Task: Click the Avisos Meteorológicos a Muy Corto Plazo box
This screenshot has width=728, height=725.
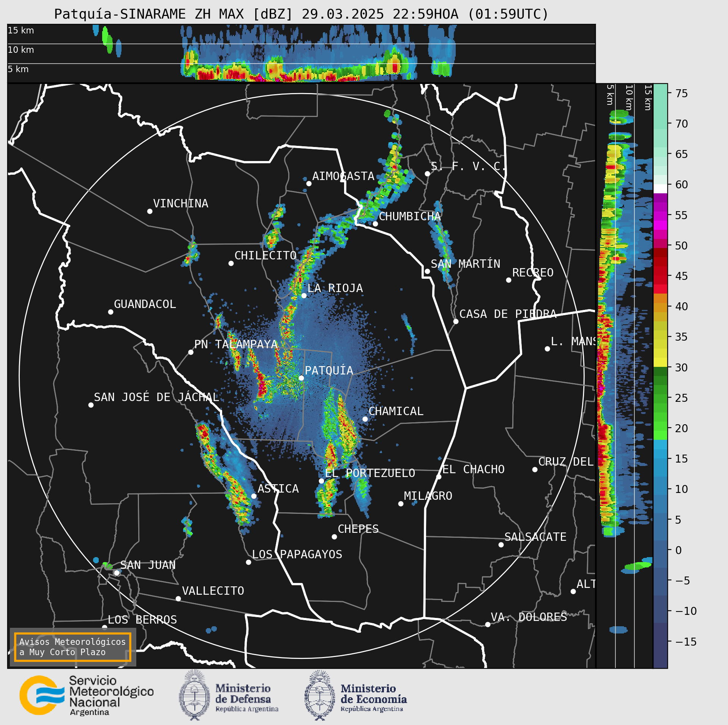Action: (73, 647)
